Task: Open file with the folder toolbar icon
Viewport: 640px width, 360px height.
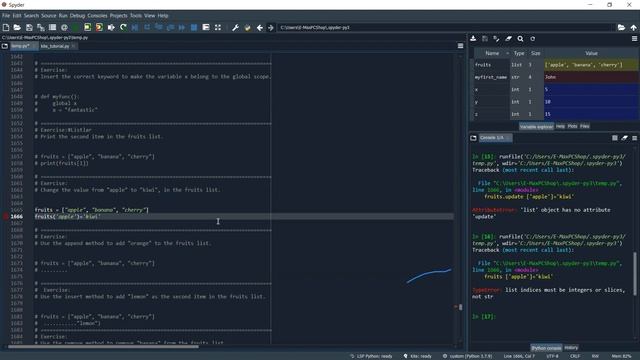Action: 17,27
